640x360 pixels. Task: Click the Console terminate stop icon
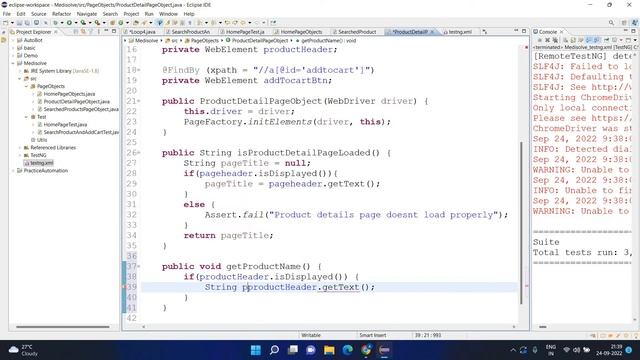click(x=540, y=40)
